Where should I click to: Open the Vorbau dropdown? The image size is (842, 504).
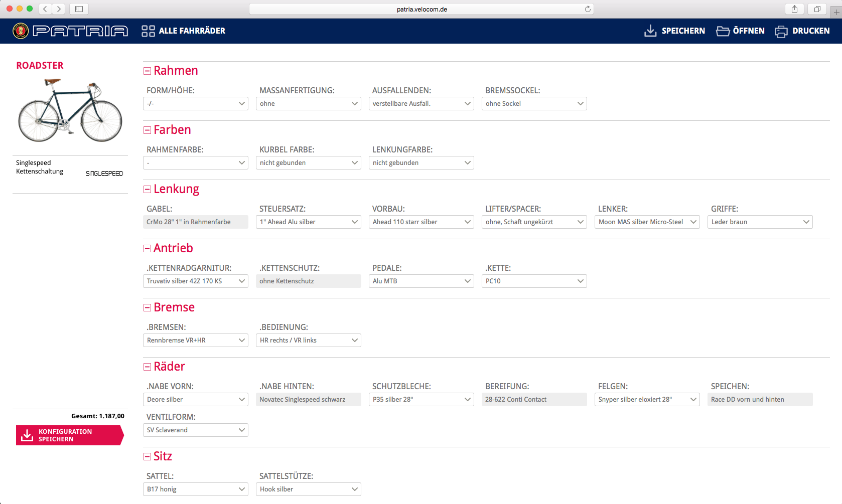pyautogui.click(x=422, y=222)
